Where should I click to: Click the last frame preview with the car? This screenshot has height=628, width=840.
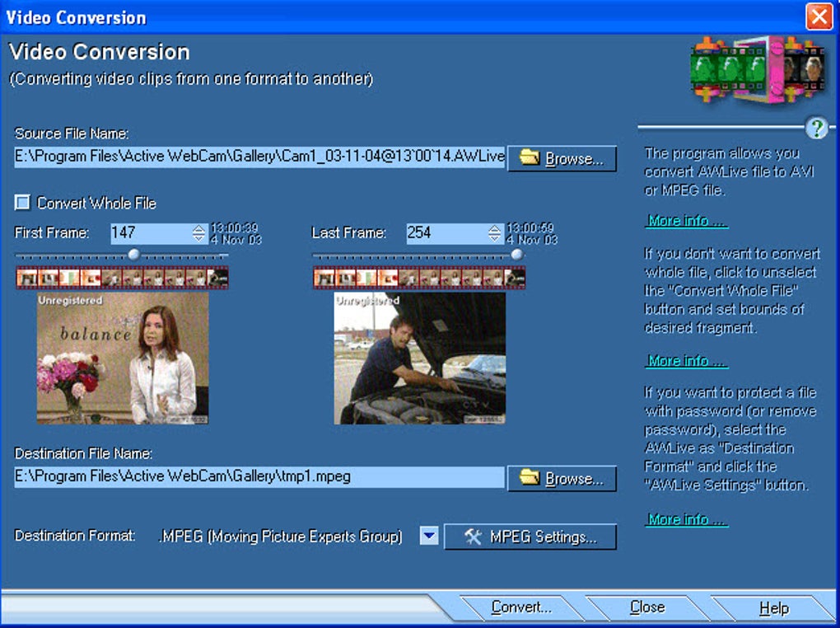(x=419, y=359)
